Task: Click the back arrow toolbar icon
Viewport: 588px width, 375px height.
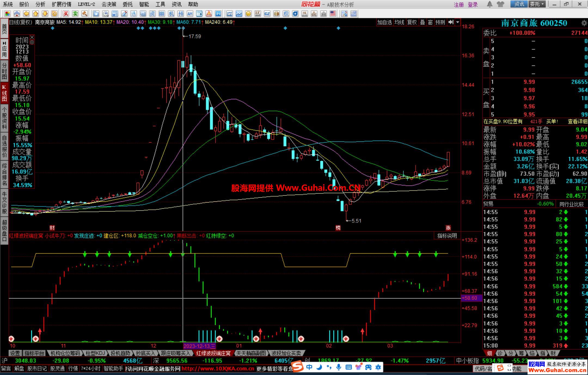Action: pyautogui.click(x=26, y=14)
